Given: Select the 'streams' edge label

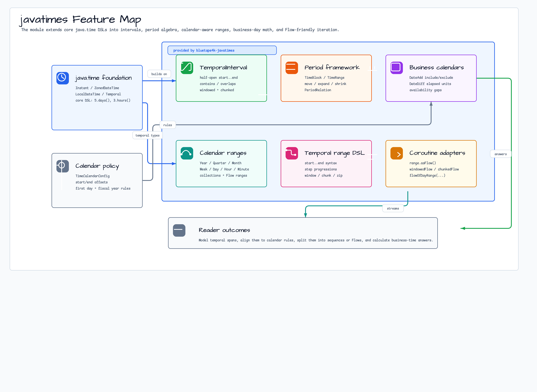Looking at the screenshot, I should coord(393,208).
